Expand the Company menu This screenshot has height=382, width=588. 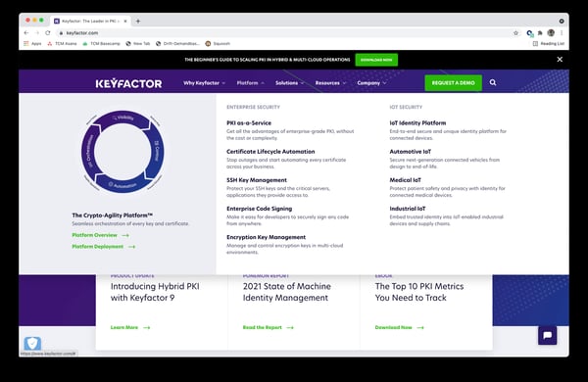click(371, 83)
